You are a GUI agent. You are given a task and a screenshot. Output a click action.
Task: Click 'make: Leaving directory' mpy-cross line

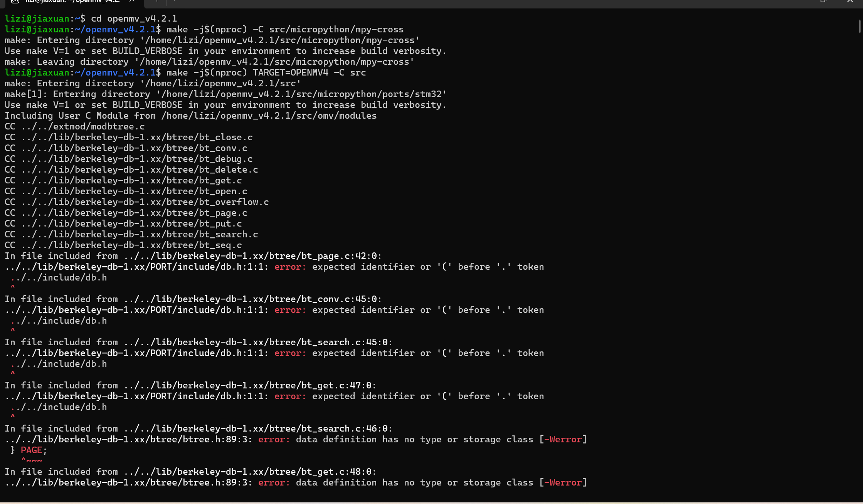(209, 62)
